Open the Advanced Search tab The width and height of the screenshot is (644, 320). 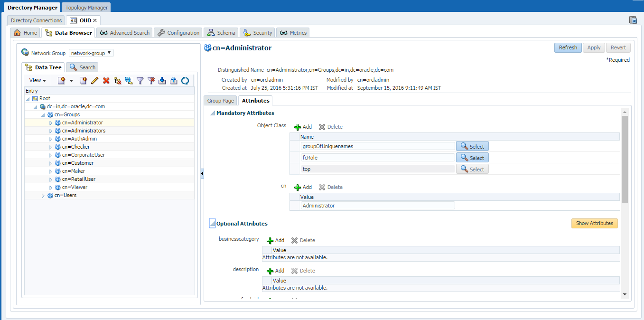125,33
